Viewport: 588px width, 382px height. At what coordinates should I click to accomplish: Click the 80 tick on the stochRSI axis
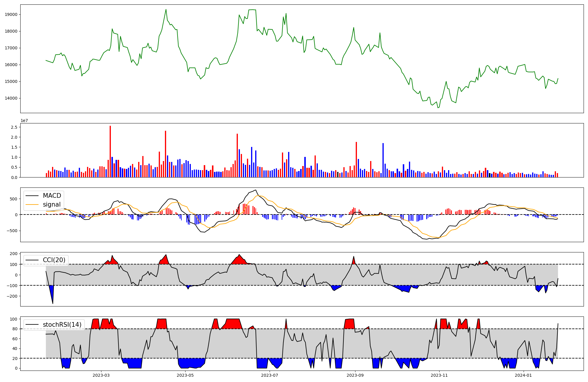[x=15, y=329]
